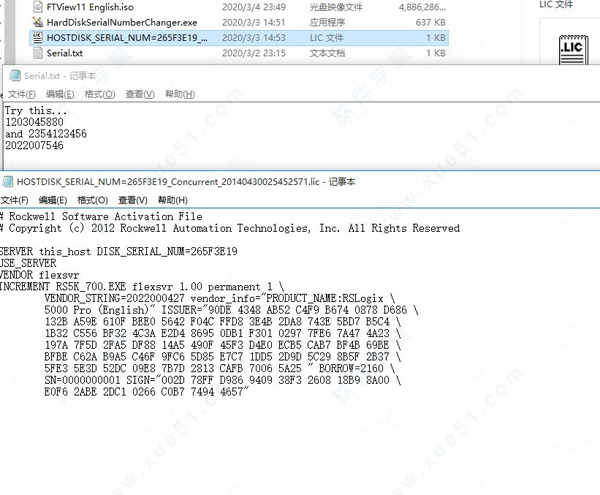Screen dimensions: 600x495
Task: Click the INCREMENT RS5K_700.EXE line
Action: click(142, 287)
